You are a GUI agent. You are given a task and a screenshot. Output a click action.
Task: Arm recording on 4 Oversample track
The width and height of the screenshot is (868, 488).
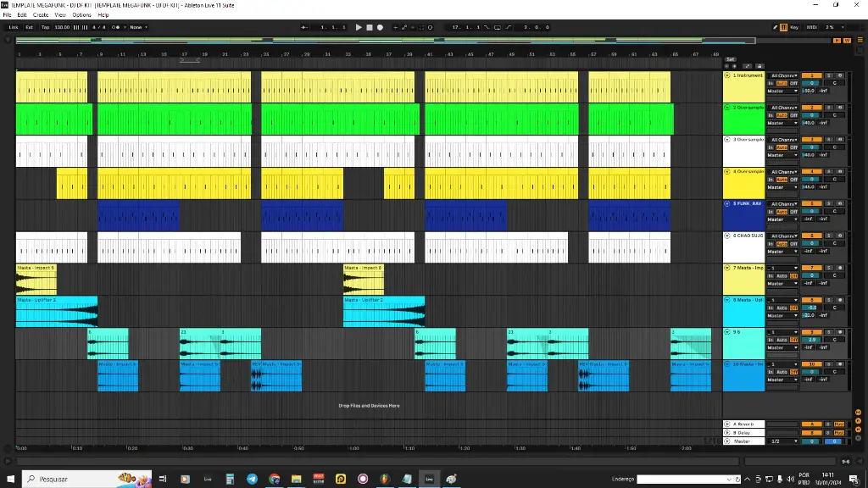840,171
